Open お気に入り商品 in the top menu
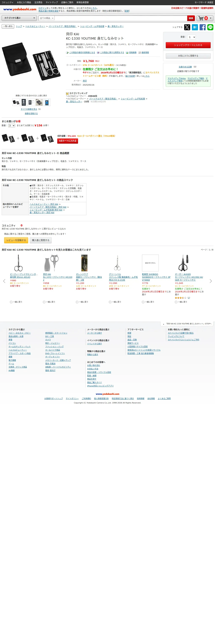 [x=24, y=2]
